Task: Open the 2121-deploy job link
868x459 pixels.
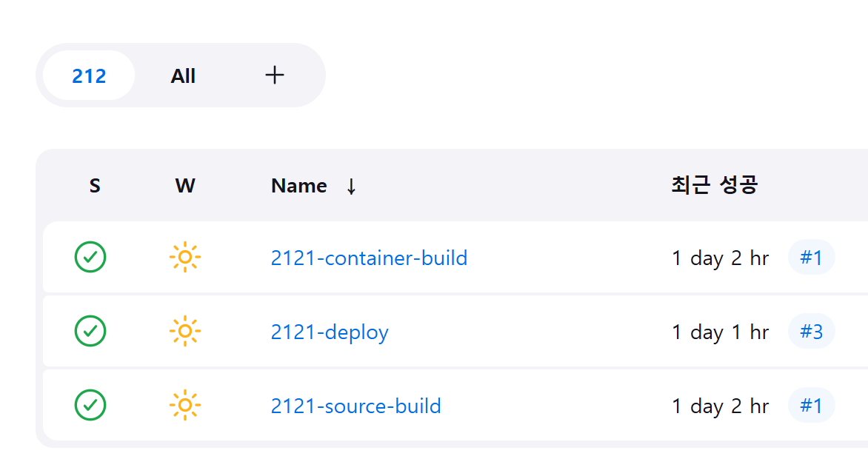Action: pyautogui.click(x=330, y=332)
